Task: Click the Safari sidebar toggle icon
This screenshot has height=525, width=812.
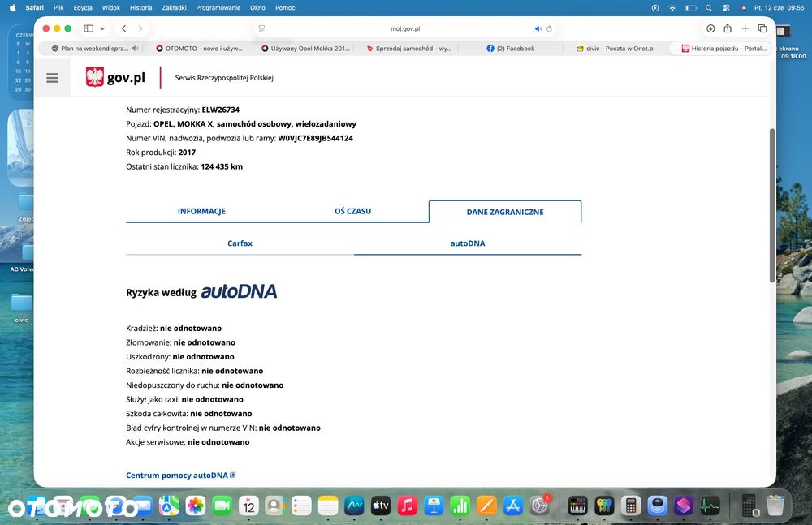Action: 89,28
